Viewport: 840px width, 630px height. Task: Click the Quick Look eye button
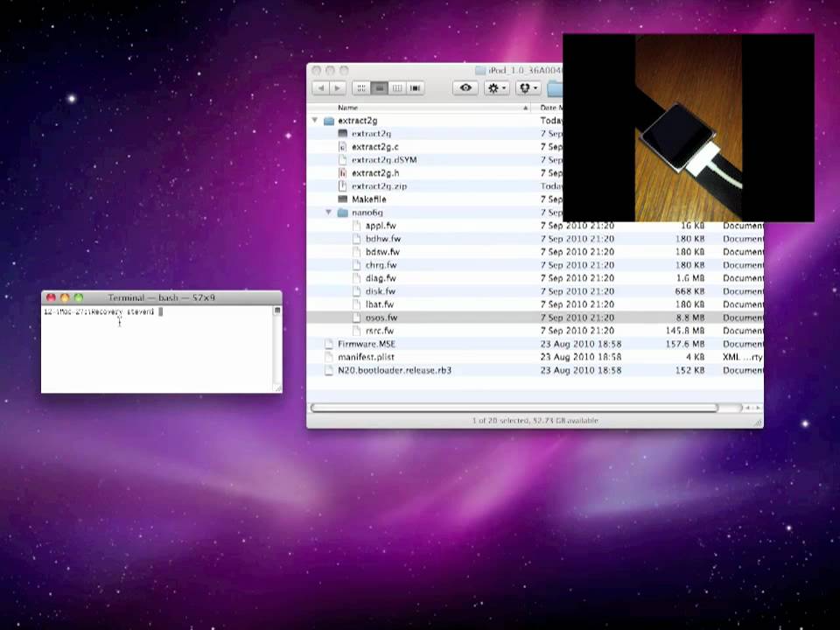click(465, 88)
